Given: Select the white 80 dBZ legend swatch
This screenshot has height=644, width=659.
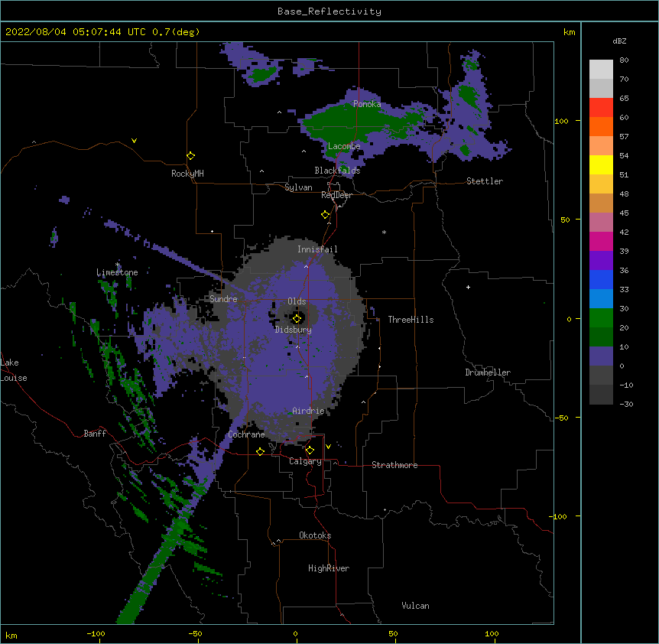Looking at the screenshot, I should point(601,70).
